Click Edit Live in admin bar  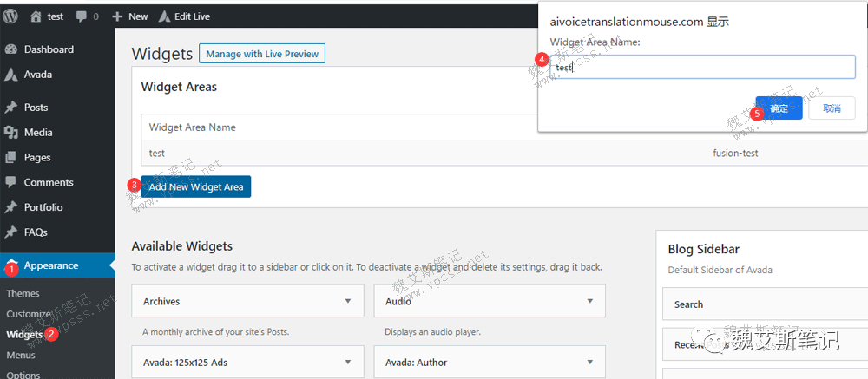[x=192, y=16]
